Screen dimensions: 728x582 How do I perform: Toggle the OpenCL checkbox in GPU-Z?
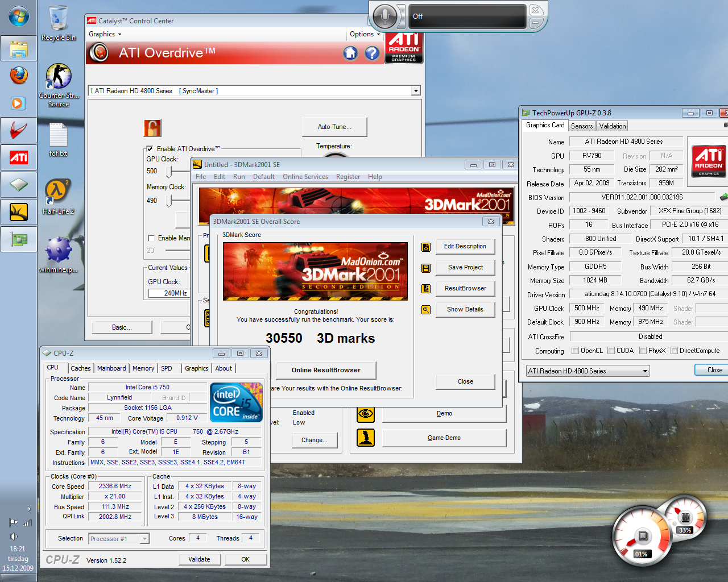(x=575, y=351)
